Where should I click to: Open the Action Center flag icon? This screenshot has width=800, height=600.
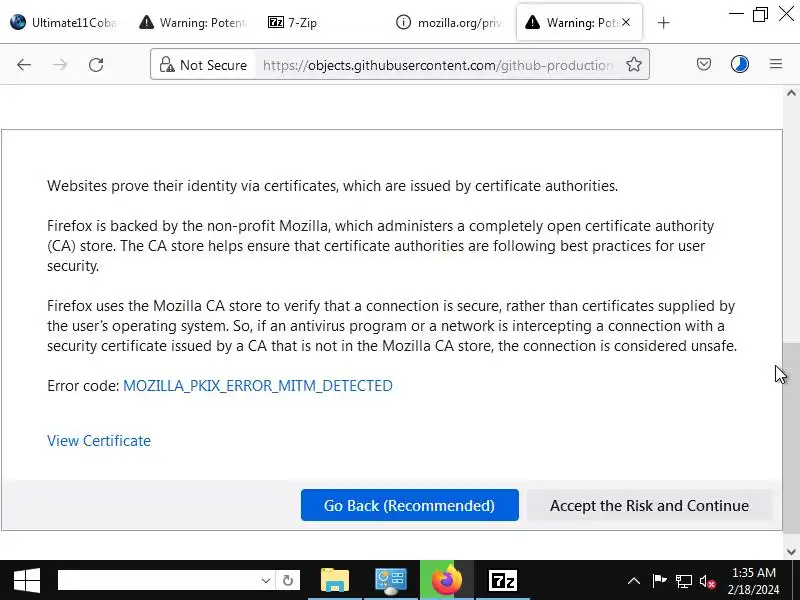[659, 581]
